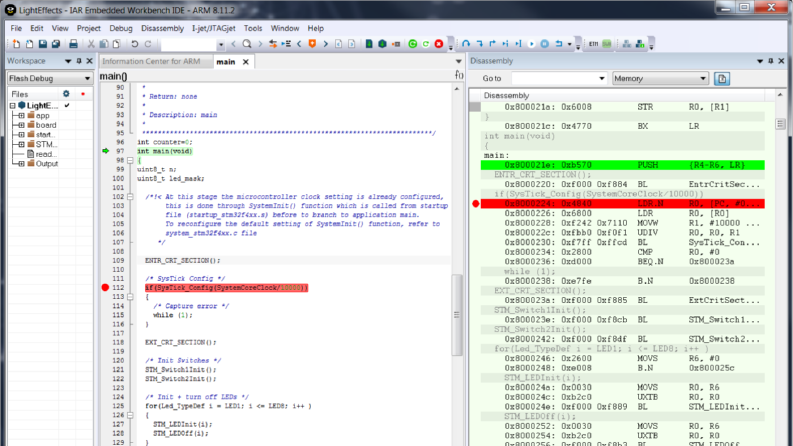Expand the Output folder in Workspace

[x=21, y=163]
